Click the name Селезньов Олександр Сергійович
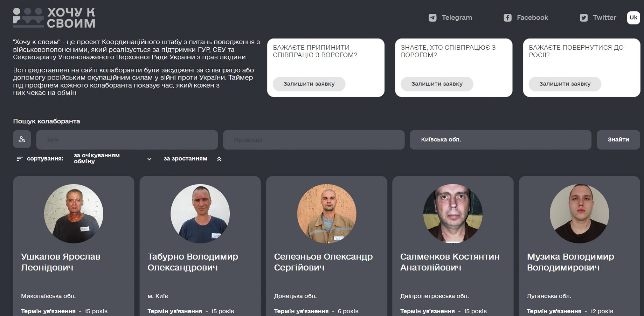This screenshot has width=644, height=316. click(323, 262)
